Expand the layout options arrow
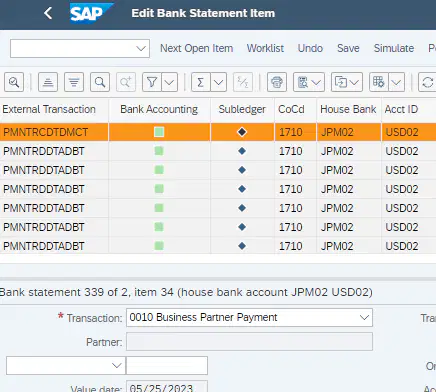 click(x=396, y=82)
